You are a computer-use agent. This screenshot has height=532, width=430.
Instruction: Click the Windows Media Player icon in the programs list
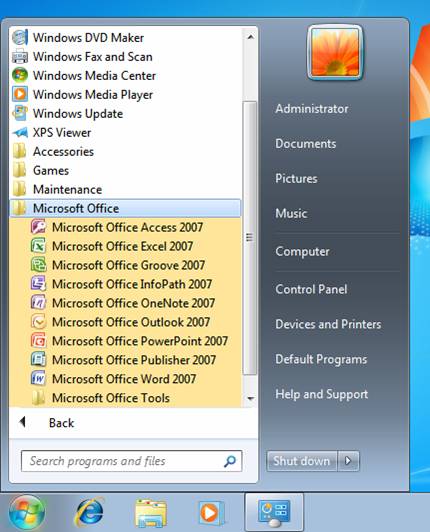point(20,94)
